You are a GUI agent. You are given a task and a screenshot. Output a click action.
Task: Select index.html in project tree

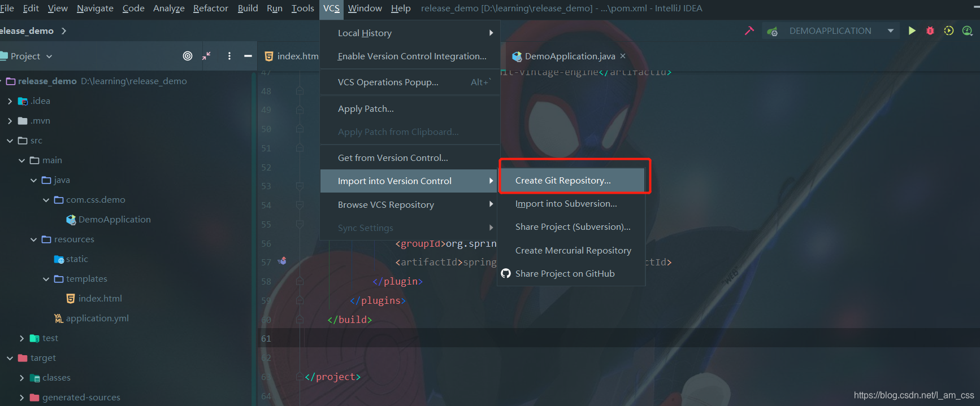click(x=100, y=299)
